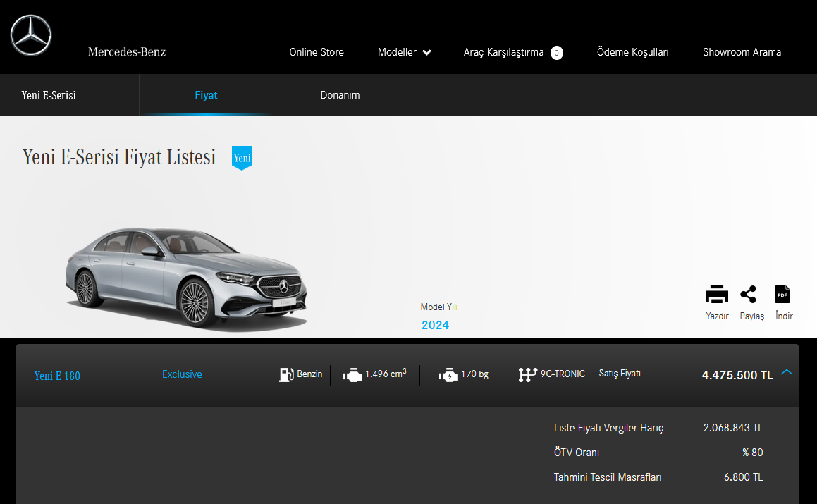The height and width of the screenshot is (504, 817).
Task: Click the Mercedes-Benz star logo
Action: coord(31,35)
